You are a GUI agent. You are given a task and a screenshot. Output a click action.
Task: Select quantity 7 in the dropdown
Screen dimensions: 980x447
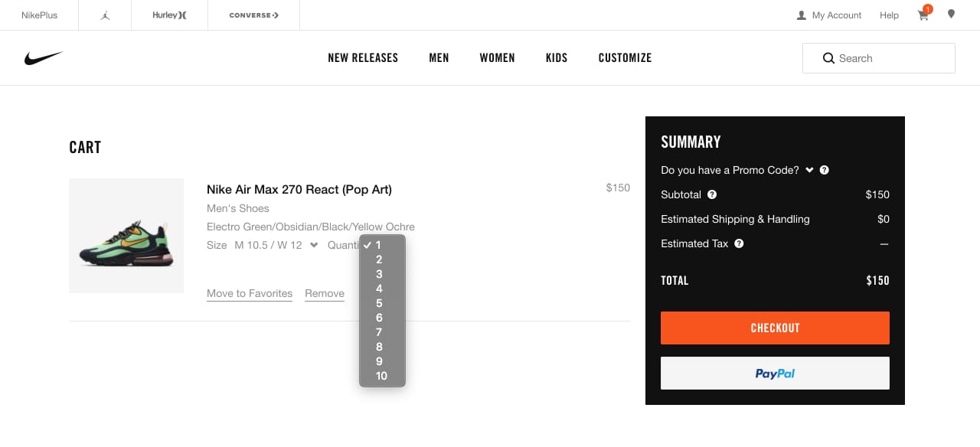382,333
